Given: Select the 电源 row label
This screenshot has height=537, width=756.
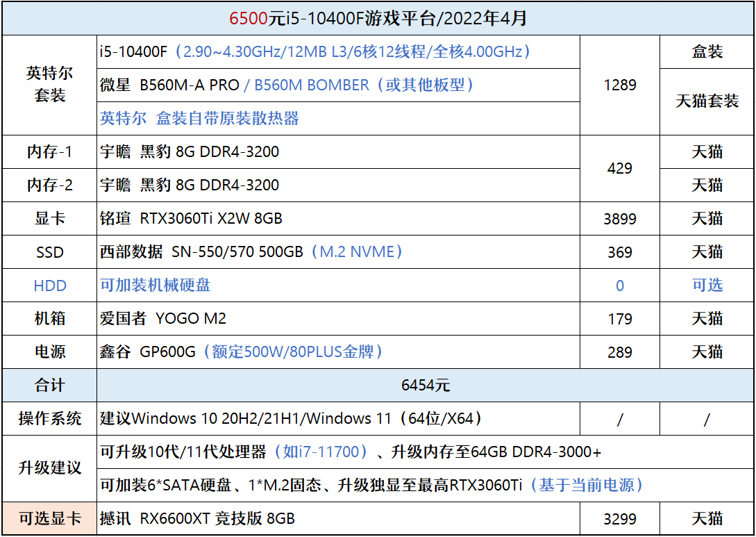Looking at the screenshot, I should (50, 352).
